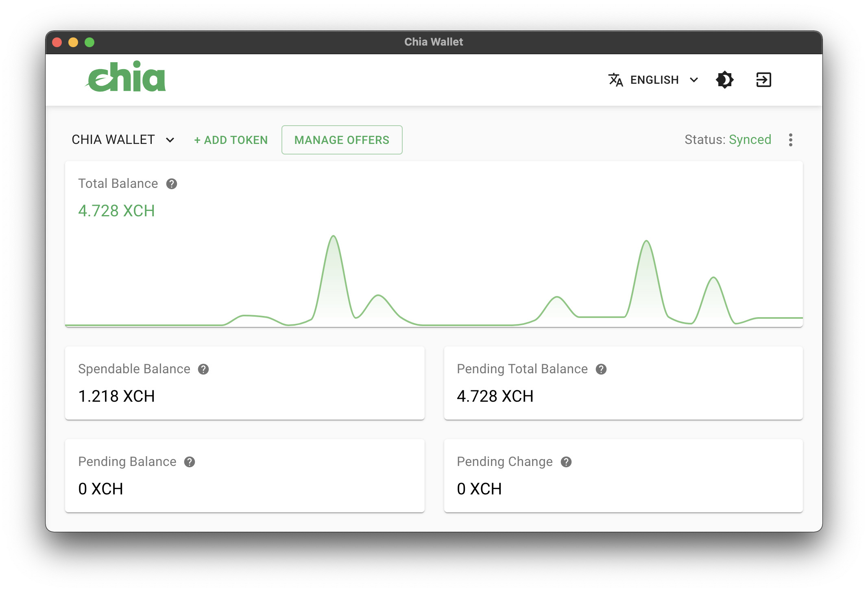Click Pending Total Balance help icon
Viewport: 868px width, 592px height.
click(601, 369)
